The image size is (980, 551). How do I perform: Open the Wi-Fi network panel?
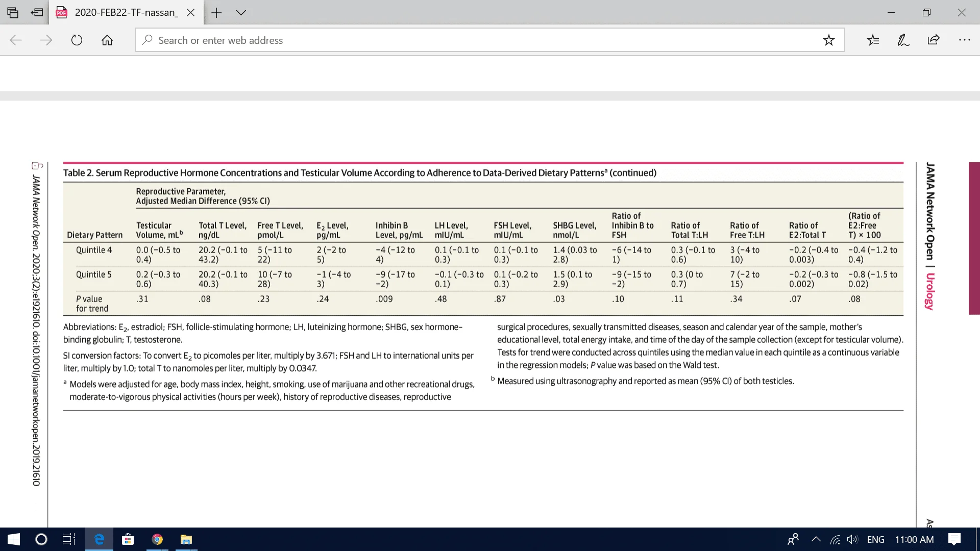(835, 539)
